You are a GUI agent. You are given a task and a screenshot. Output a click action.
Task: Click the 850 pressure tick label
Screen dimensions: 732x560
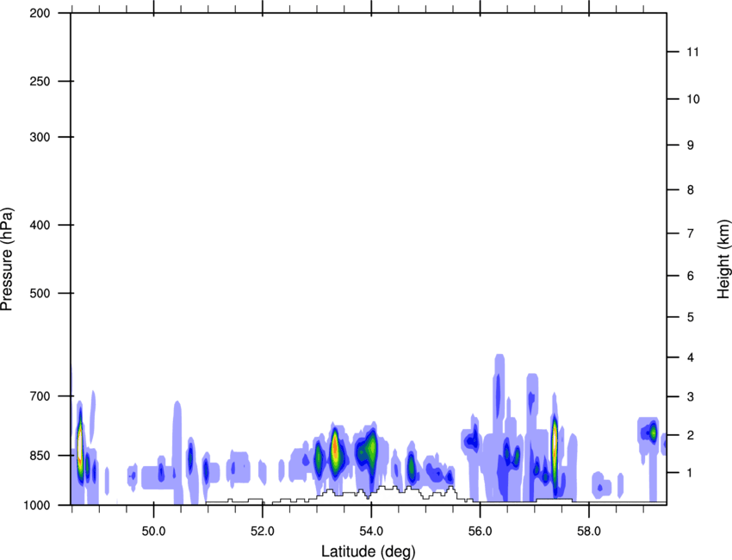[40, 456]
